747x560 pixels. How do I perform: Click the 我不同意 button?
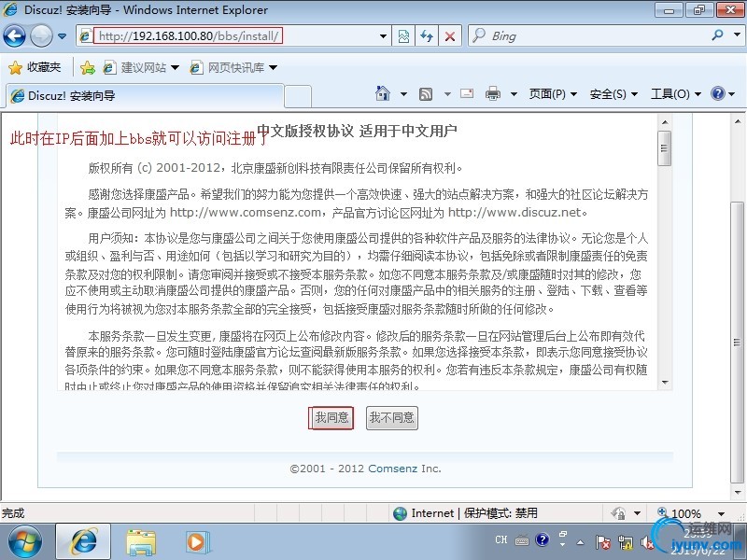click(391, 418)
